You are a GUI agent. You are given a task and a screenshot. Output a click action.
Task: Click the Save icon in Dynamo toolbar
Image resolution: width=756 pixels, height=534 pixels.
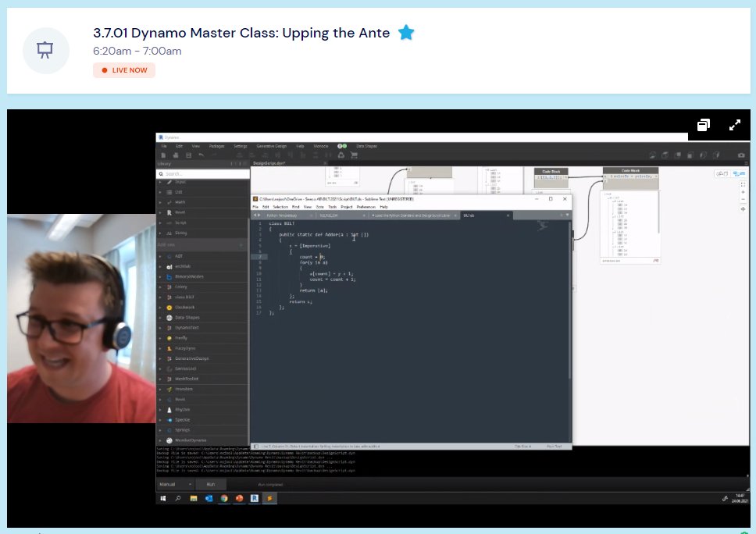(x=188, y=155)
